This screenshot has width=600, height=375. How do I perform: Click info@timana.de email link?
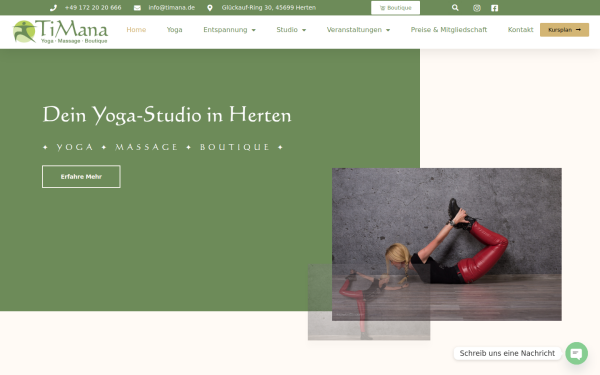(171, 8)
